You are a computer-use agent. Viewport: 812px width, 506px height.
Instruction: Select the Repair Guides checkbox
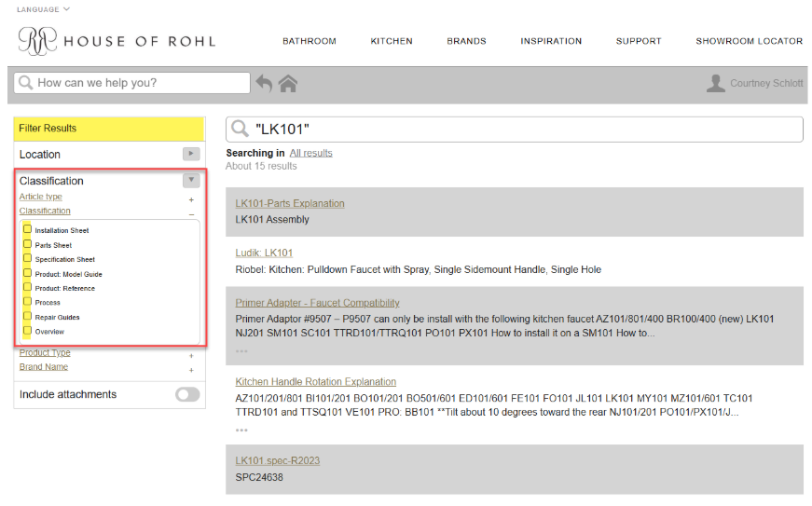point(28,316)
